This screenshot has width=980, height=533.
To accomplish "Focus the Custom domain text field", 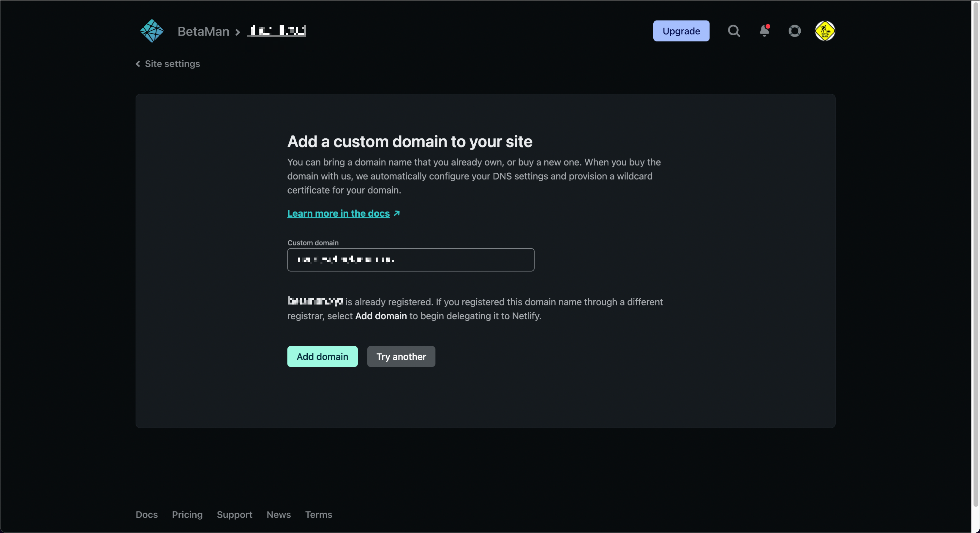I will pyautogui.click(x=411, y=260).
